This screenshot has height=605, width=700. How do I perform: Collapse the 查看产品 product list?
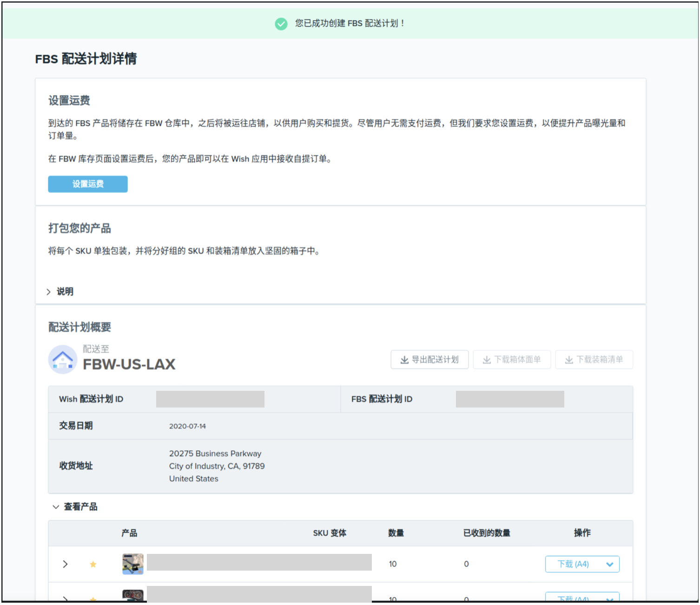[x=75, y=506]
